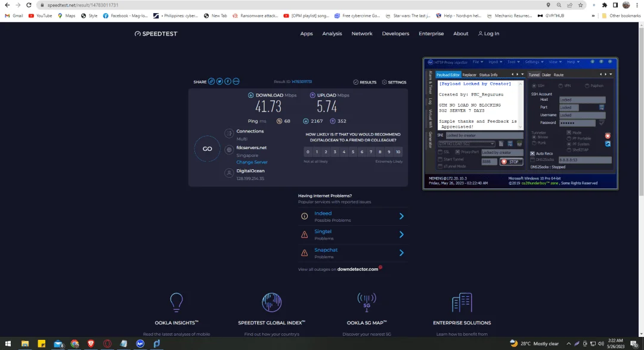This screenshot has height=350, width=644.
Task: Open Windows Start menu
Action: [x=8, y=343]
